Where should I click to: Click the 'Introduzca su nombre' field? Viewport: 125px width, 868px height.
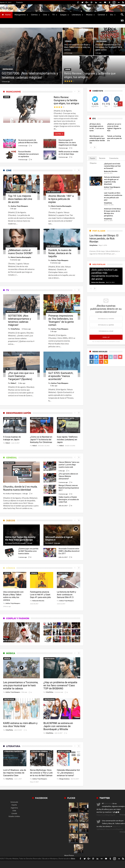click(x=106, y=318)
